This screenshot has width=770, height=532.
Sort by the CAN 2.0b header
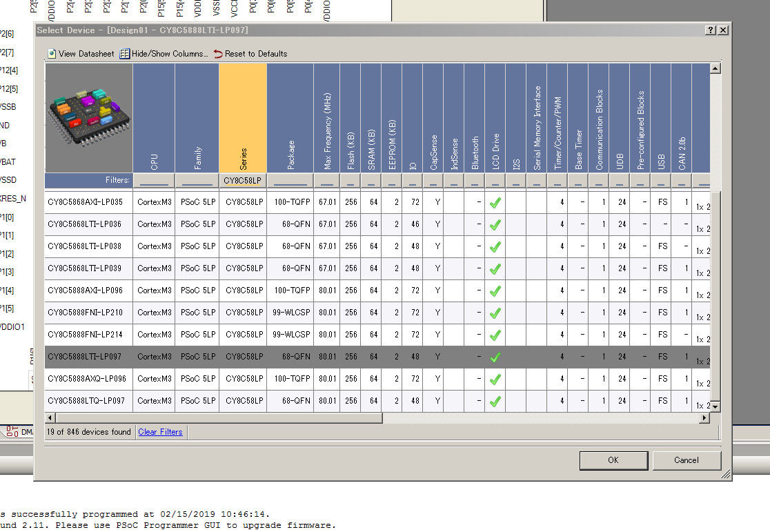coord(681,118)
